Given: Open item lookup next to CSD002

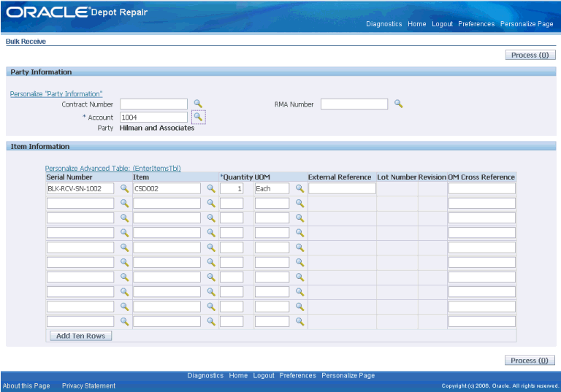Looking at the screenshot, I should [x=211, y=188].
